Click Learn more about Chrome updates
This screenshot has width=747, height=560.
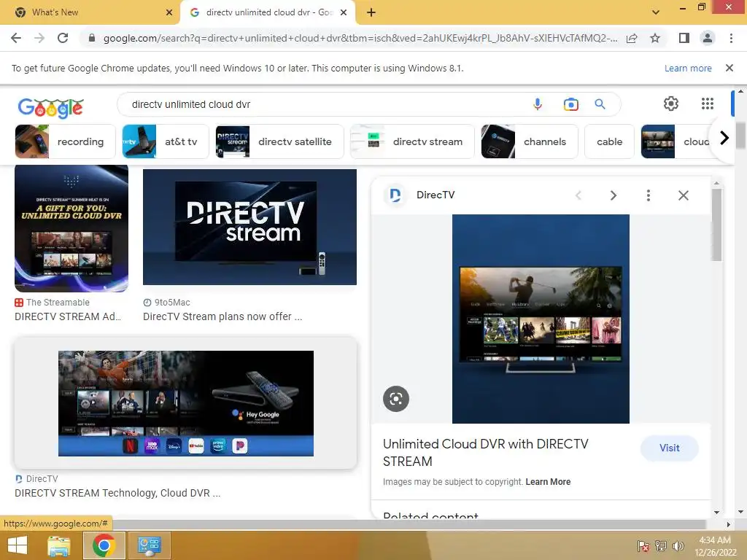pos(688,68)
